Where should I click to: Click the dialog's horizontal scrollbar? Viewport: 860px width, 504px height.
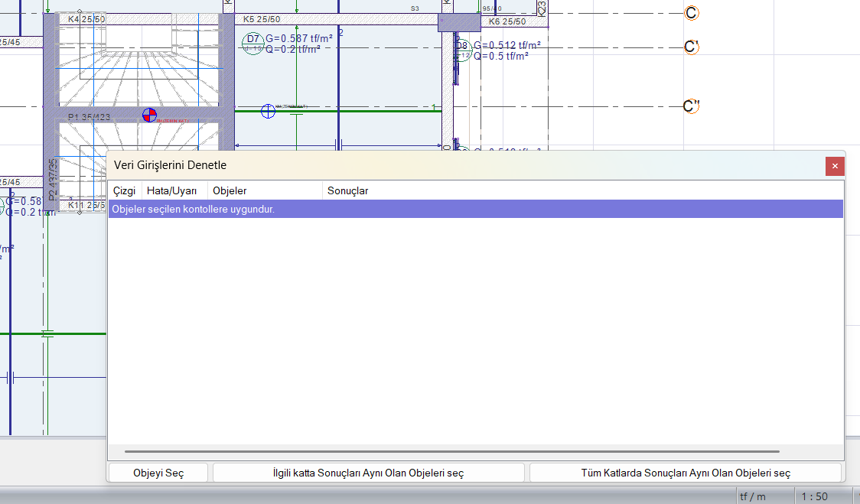coord(451,452)
